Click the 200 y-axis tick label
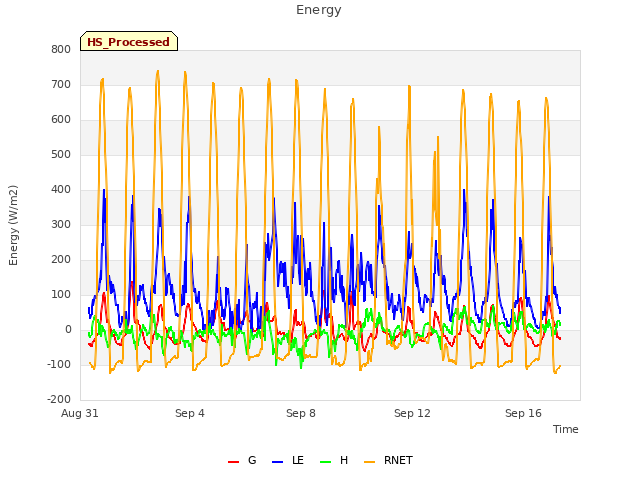The image size is (640, 480). coord(61,260)
